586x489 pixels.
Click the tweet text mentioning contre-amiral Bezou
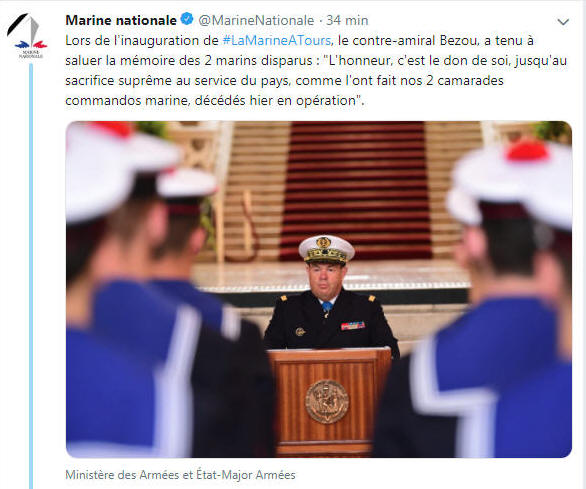pyautogui.click(x=316, y=70)
